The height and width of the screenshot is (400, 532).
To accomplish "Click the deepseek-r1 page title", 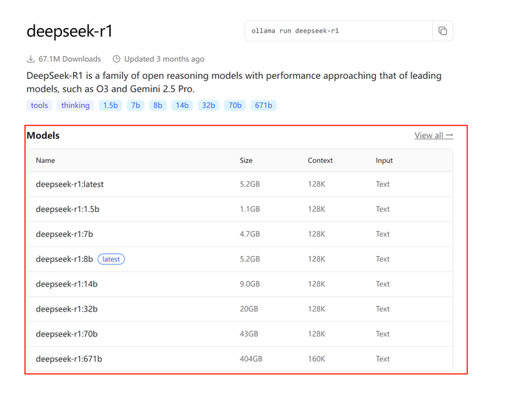I will (x=69, y=31).
